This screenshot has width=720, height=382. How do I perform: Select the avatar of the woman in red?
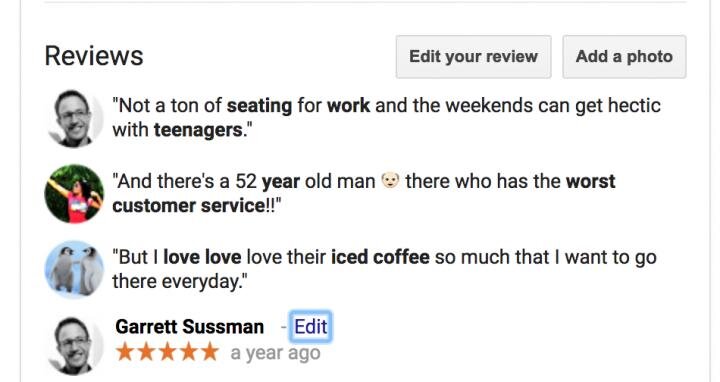pyautogui.click(x=74, y=194)
